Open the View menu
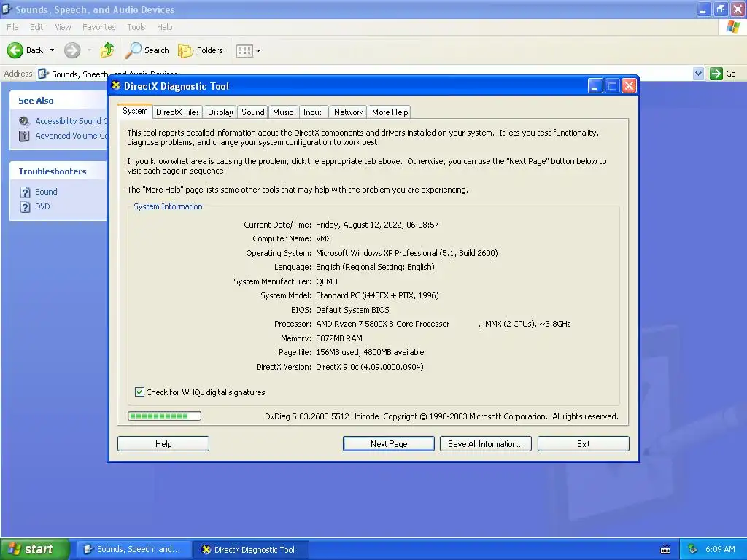The width and height of the screenshot is (747, 560). (63, 27)
